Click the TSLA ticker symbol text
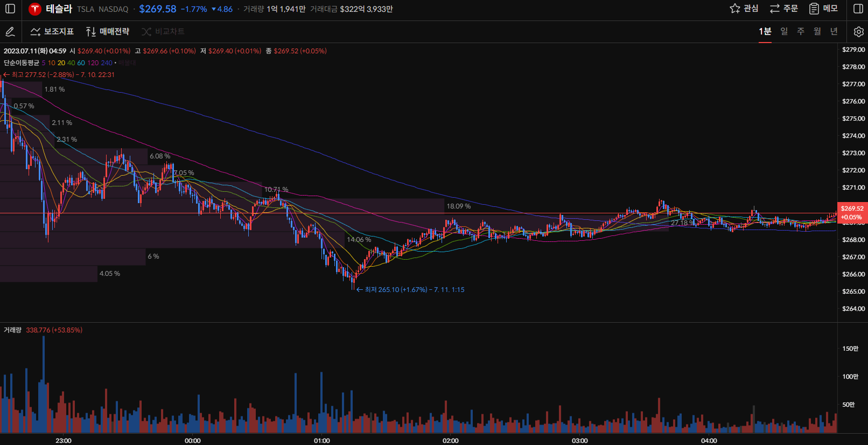This screenshot has height=445, width=868. coord(86,9)
